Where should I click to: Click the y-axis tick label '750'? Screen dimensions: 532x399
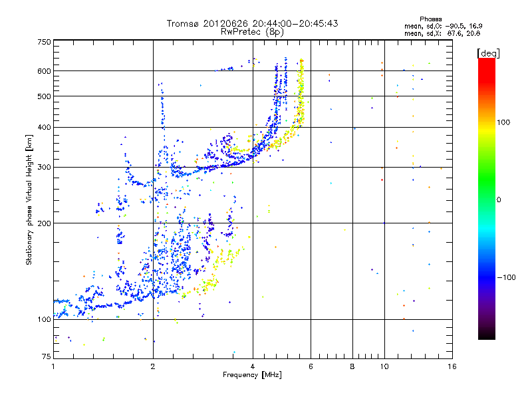pos(44,42)
